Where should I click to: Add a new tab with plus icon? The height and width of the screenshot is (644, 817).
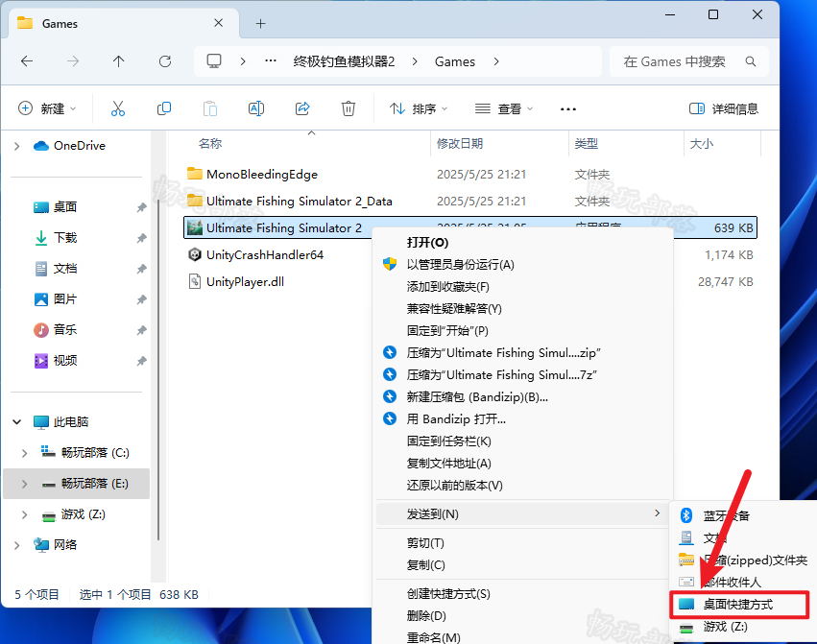[260, 23]
